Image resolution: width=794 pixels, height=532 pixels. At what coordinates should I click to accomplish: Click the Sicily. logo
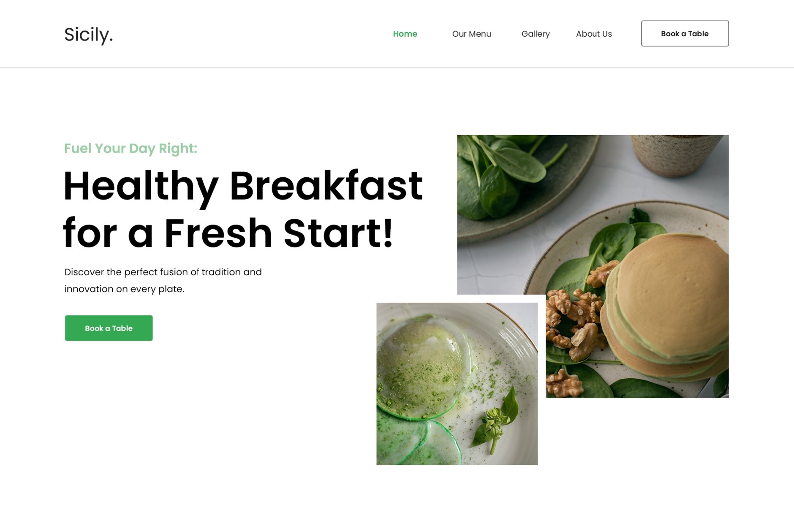(88, 35)
